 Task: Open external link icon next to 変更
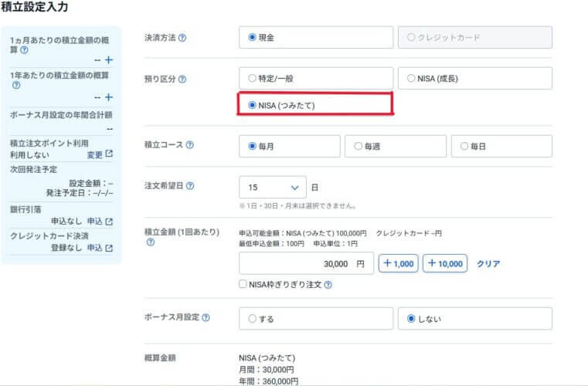coord(109,154)
